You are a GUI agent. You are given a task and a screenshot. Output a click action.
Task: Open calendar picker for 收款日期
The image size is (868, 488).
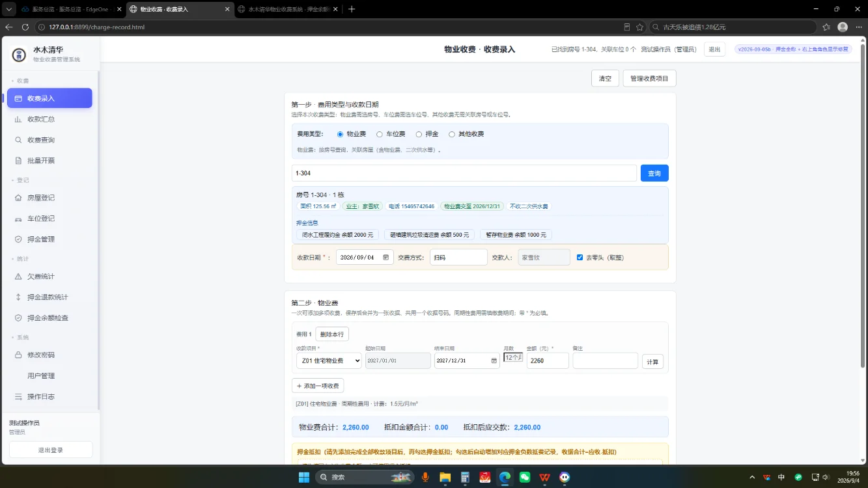pos(386,258)
